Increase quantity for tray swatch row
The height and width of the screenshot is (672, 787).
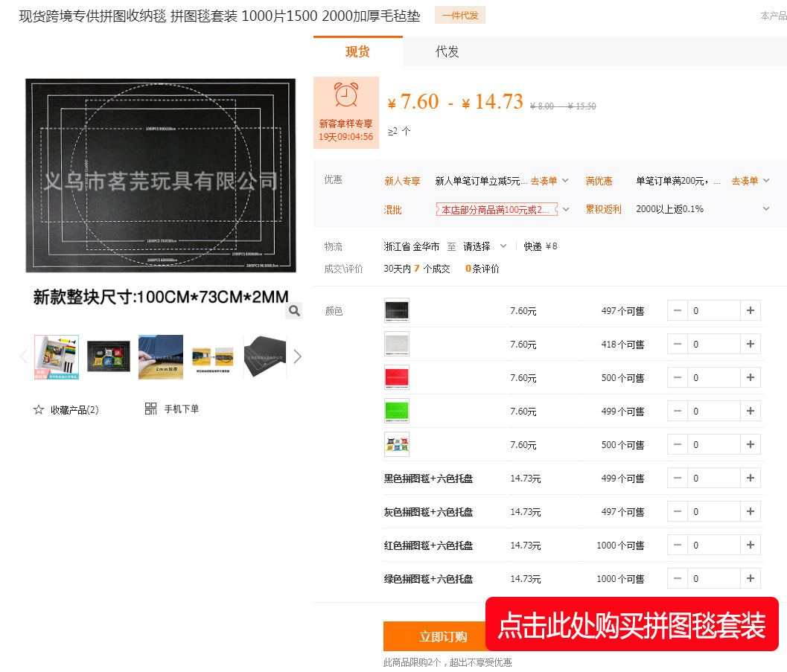tap(751, 444)
